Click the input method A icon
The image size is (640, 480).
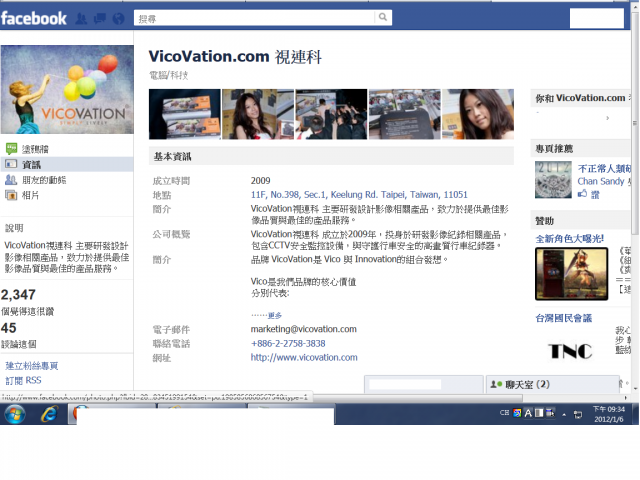point(528,413)
